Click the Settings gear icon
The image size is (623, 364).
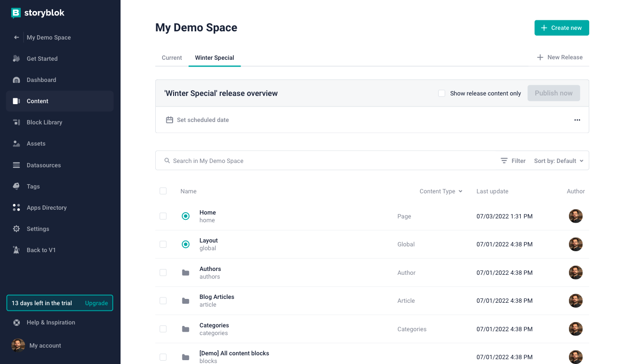(16, 229)
